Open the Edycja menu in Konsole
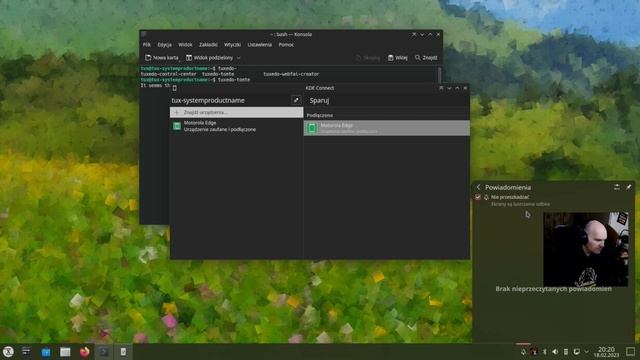Viewport: 640px width, 360px height. (164, 44)
